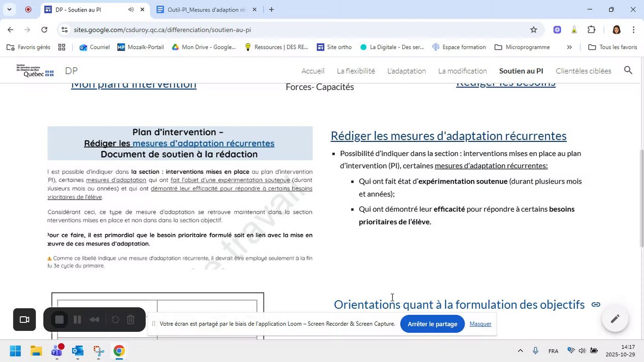Open the Mozaïk-Portail bookmark
This screenshot has height=362, width=644.
141,47
